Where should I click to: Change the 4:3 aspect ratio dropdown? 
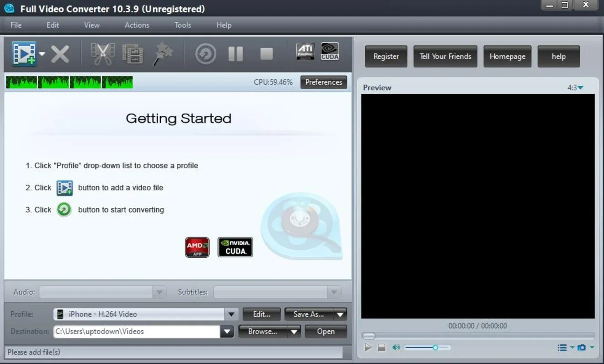(x=575, y=87)
